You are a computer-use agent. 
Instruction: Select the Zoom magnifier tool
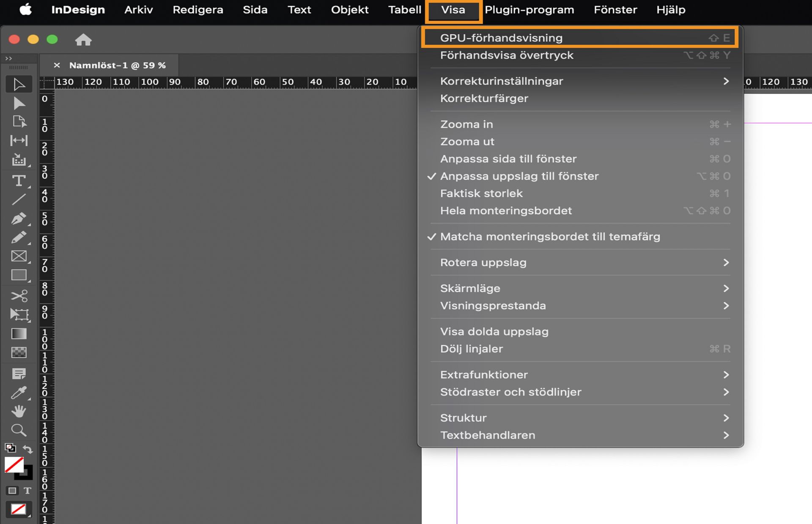[19, 430]
